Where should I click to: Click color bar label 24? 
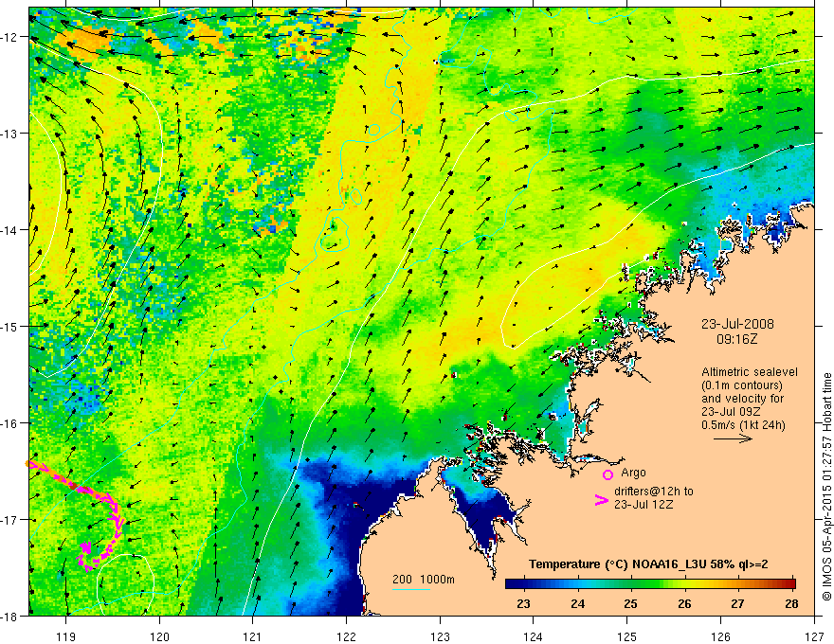tap(577, 603)
